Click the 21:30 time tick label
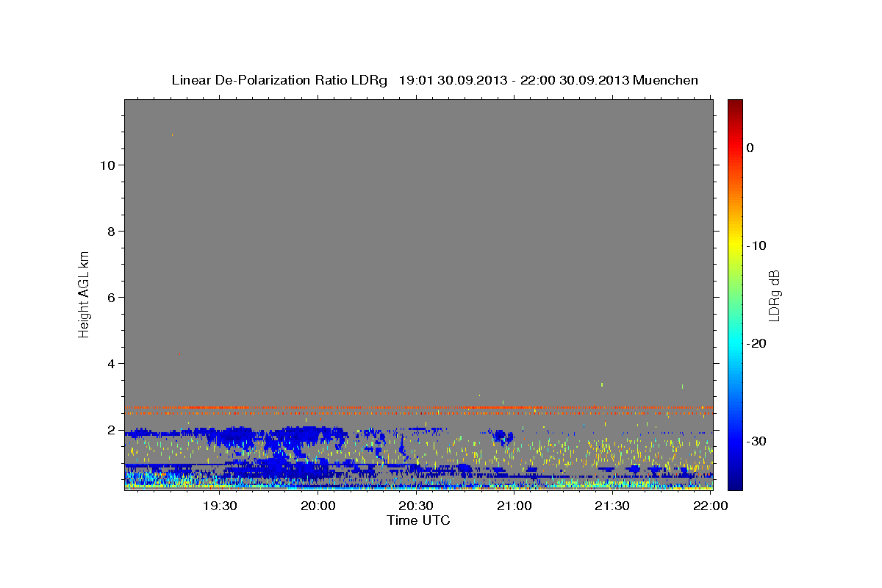Image resolution: width=882 pixels, height=588 pixels. 612,506
